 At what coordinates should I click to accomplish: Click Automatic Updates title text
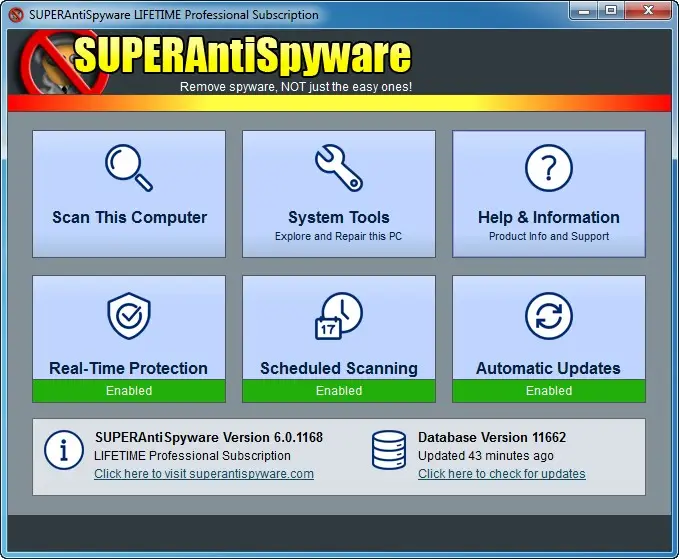548,368
